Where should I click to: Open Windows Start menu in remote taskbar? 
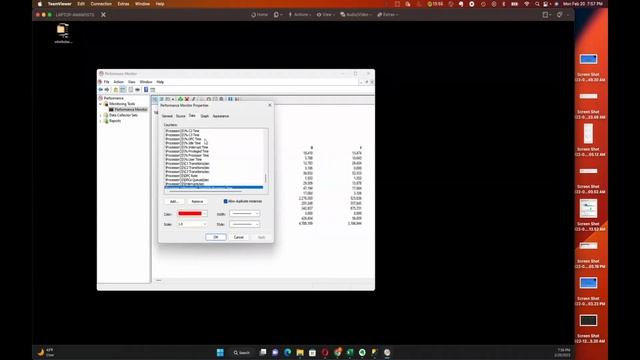pyautogui.click(x=220, y=353)
